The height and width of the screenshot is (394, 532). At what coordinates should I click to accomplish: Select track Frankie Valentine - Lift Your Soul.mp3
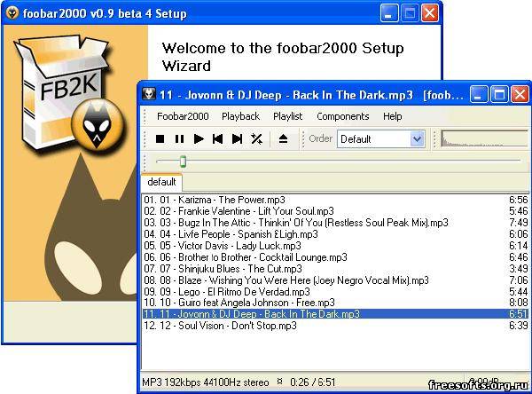click(x=335, y=211)
